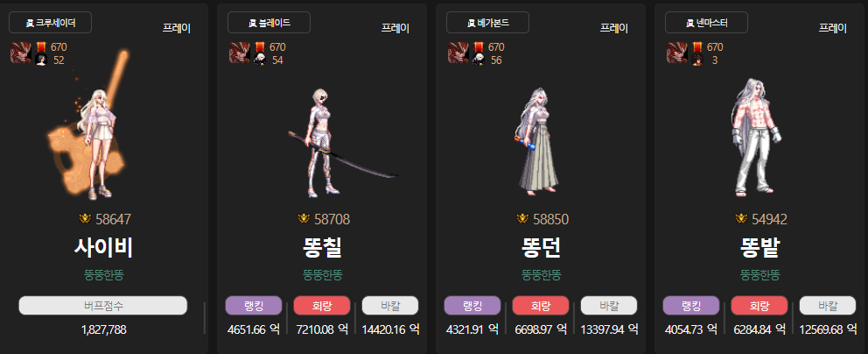This screenshot has height=354, width=868.
Task: Select the 바칼 tab on 똥밭 card
Action: click(828, 305)
